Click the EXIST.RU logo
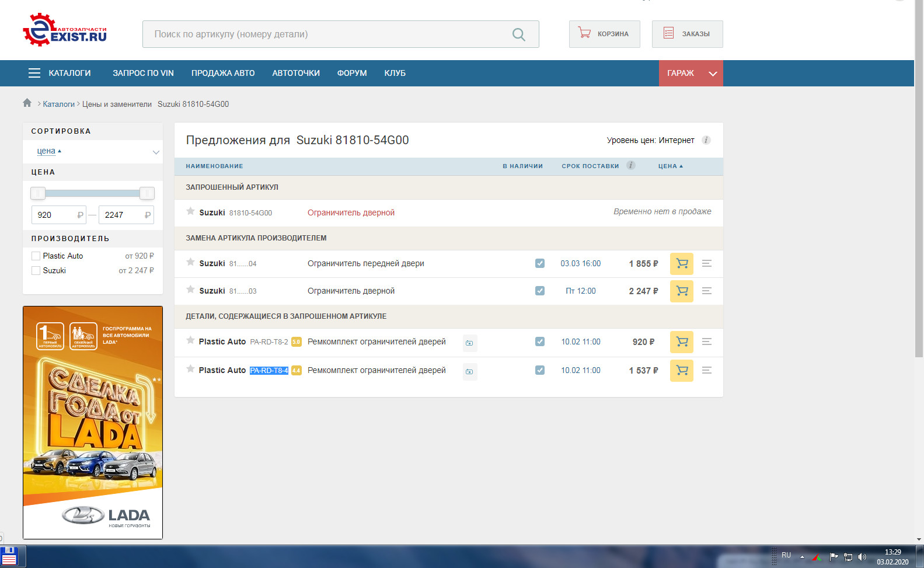 65,30
